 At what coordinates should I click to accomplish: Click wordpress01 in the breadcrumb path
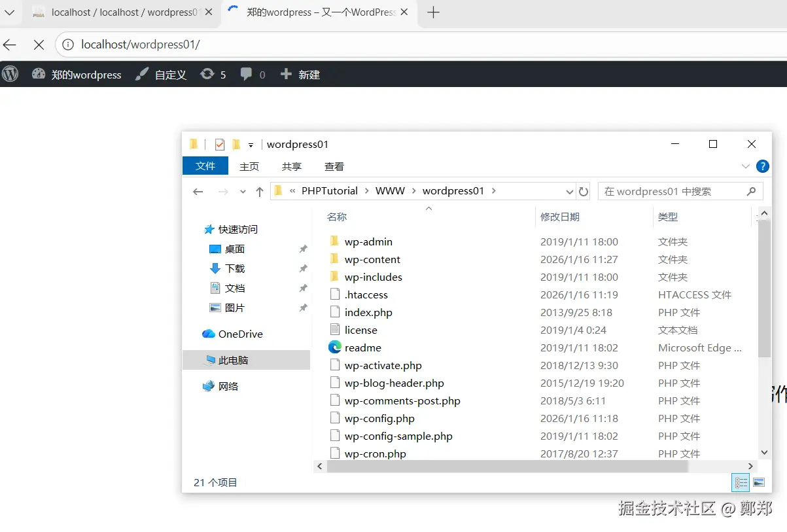tap(453, 191)
